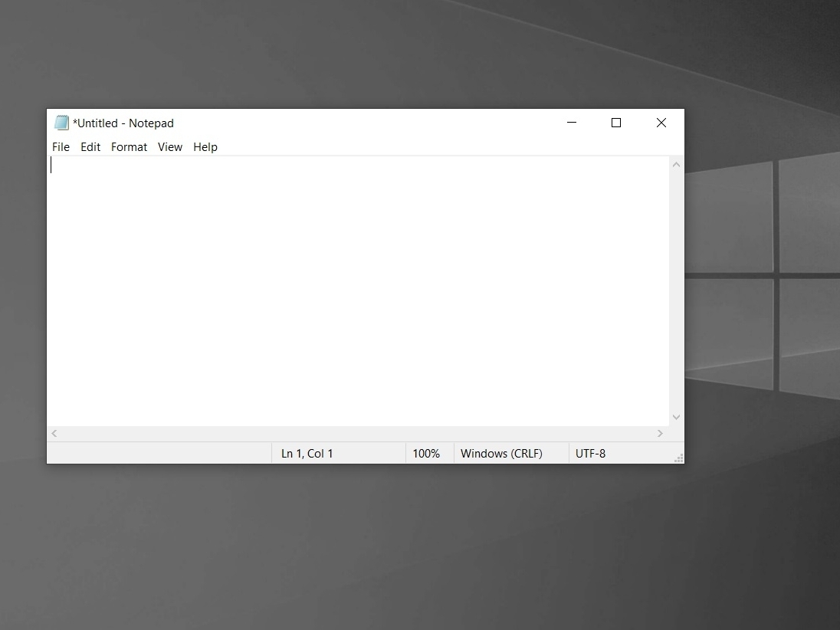Click inside the empty text editing area
Image resolution: width=840 pixels, height=630 pixels.
click(x=359, y=291)
